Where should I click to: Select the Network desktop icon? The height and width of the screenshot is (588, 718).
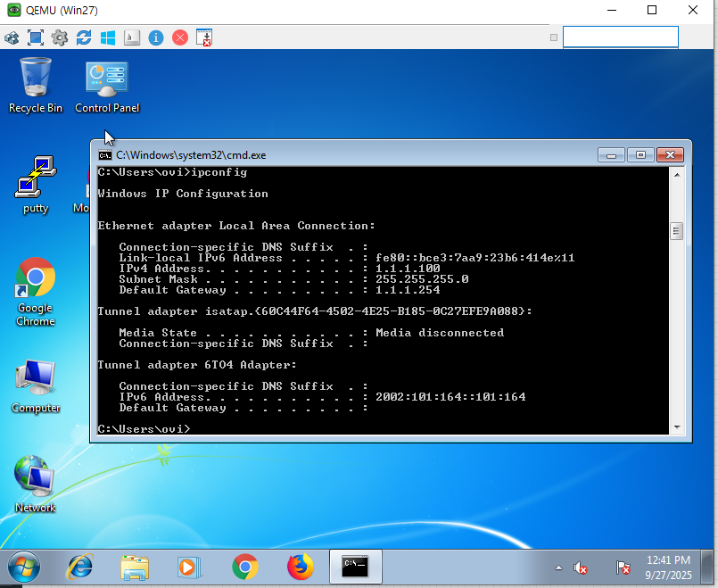click(x=36, y=484)
